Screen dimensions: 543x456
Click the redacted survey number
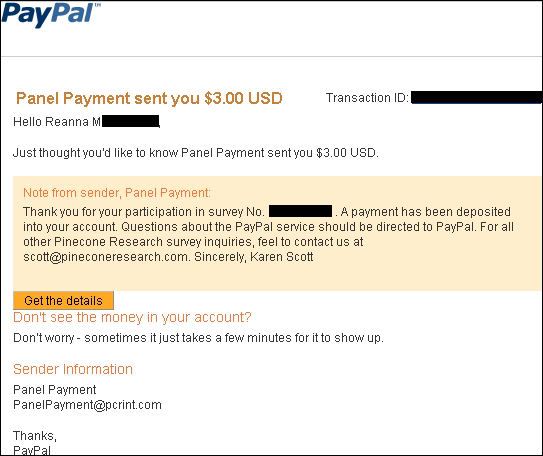[300, 211]
